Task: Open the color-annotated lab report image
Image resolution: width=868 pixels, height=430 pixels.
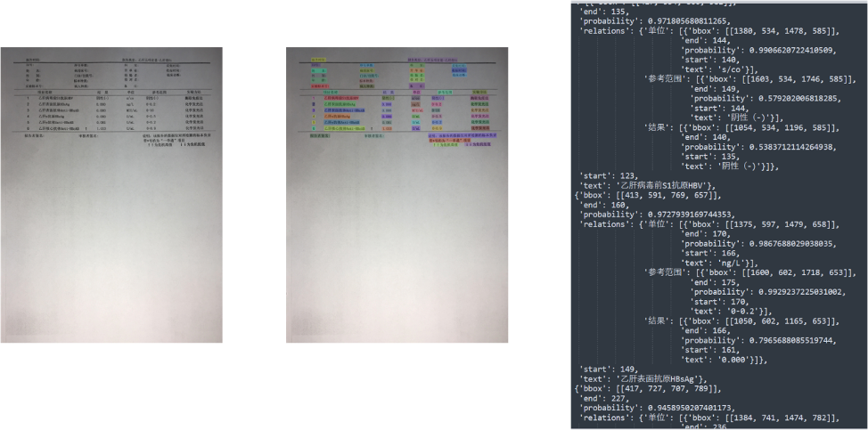Action: (x=397, y=195)
